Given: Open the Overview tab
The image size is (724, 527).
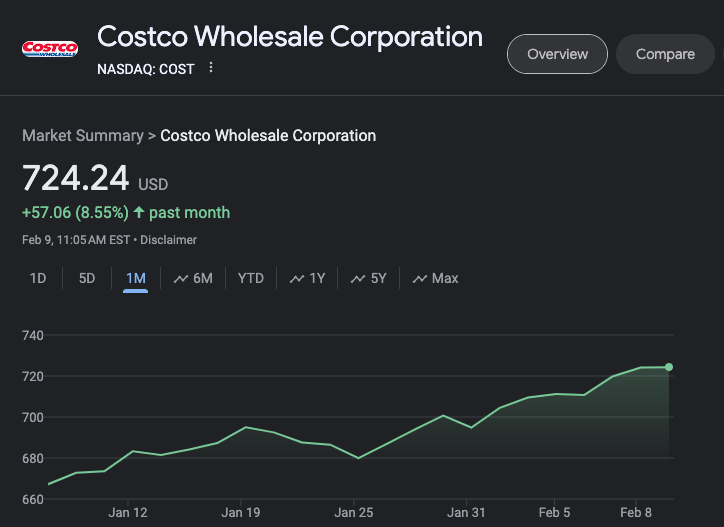Looking at the screenshot, I should pos(557,54).
